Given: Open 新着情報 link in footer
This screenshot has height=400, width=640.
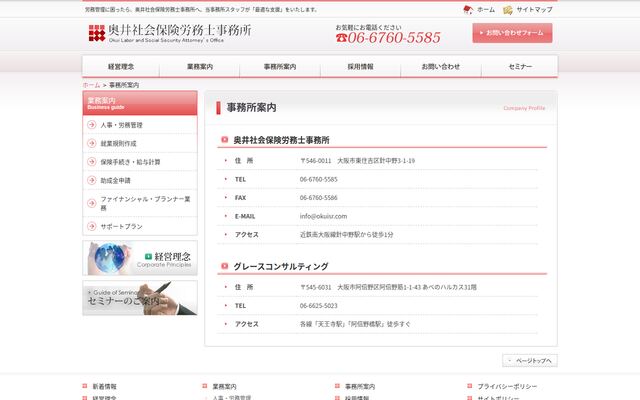Looking at the screenshot, I should 104,386.
